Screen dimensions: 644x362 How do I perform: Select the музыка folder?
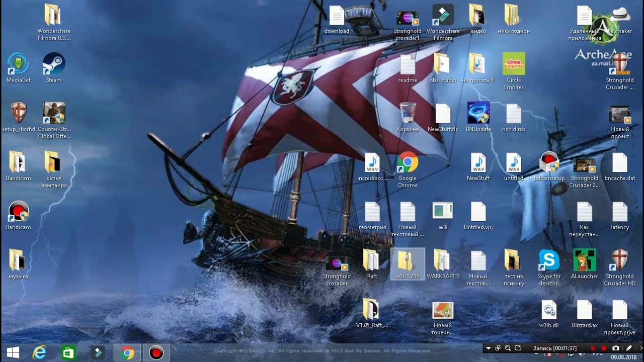[x=19, y=264]
